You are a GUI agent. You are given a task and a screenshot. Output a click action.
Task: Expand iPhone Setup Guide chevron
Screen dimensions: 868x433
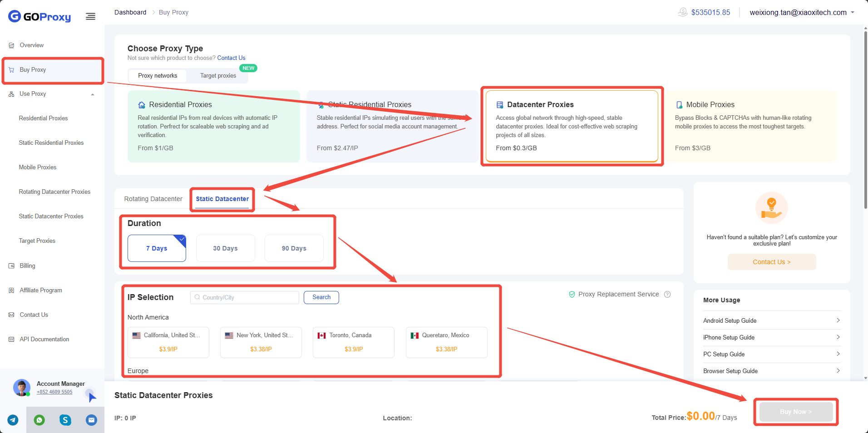(x=838, y=337)
